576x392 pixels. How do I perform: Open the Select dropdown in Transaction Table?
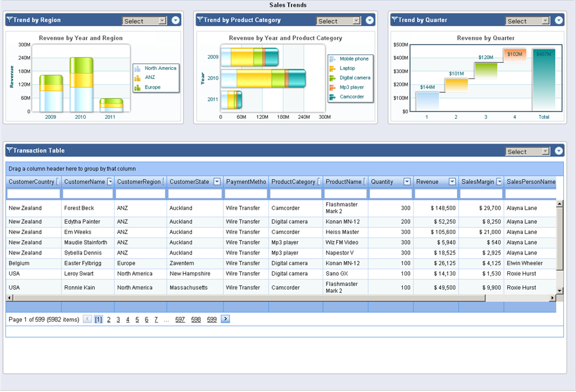528,152
